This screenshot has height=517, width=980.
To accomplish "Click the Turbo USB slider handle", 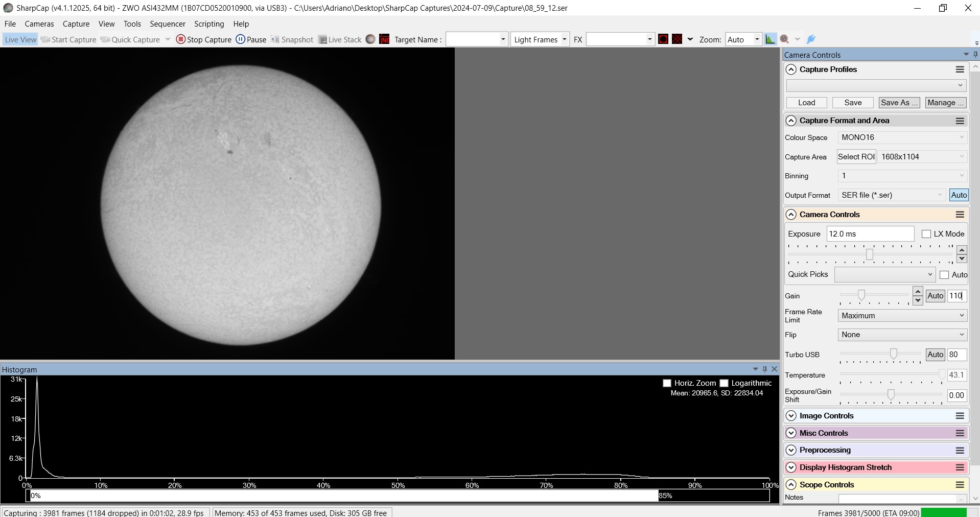I will pyautogui.click(x=893, y=354).
